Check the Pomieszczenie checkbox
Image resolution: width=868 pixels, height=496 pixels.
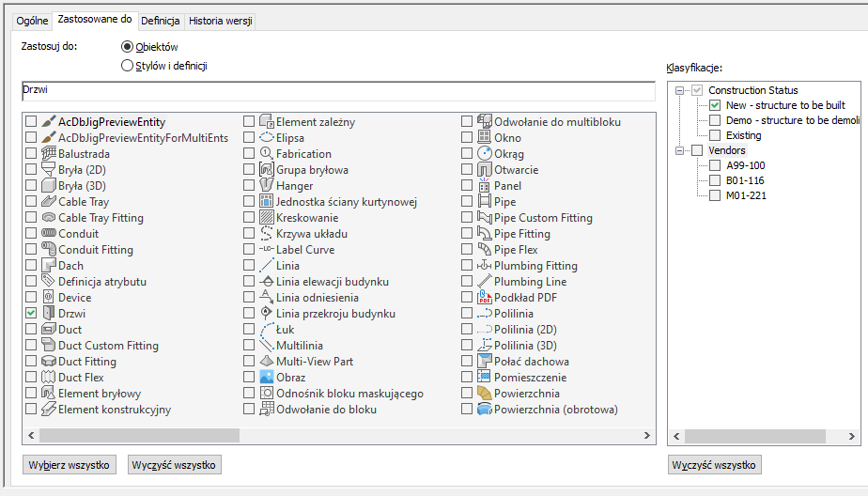(x=467, y=377)
